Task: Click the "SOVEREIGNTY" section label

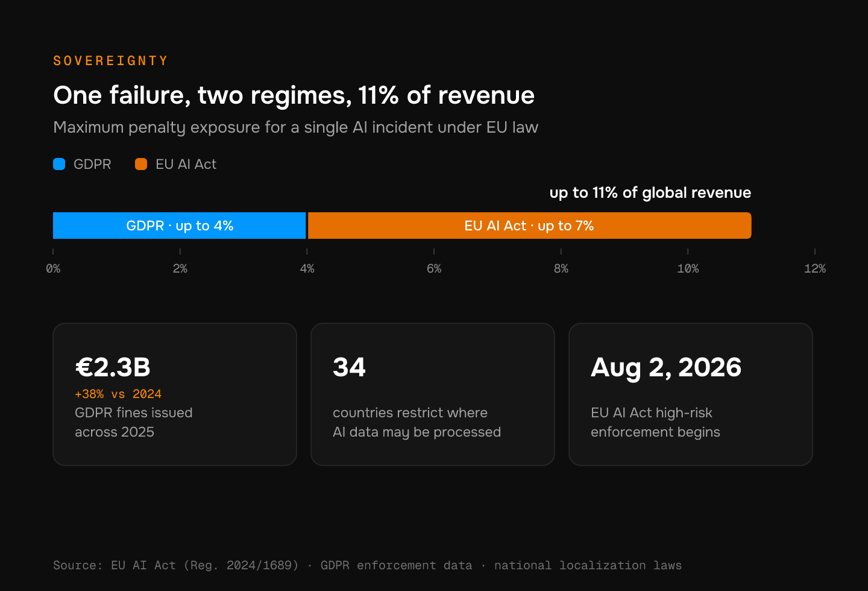Action: tap(111, 61)
